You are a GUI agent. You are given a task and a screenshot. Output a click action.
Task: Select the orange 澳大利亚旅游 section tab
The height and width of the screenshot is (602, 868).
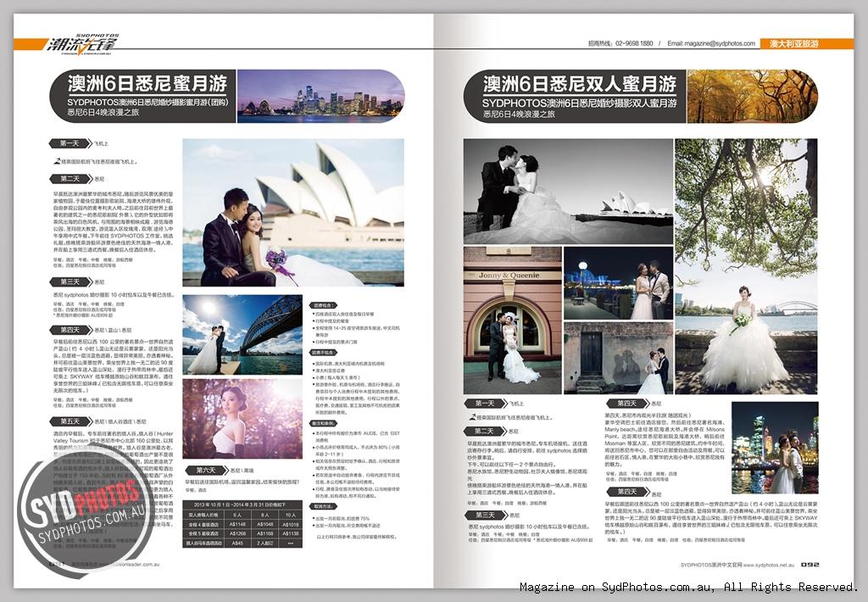coord(806,43)
